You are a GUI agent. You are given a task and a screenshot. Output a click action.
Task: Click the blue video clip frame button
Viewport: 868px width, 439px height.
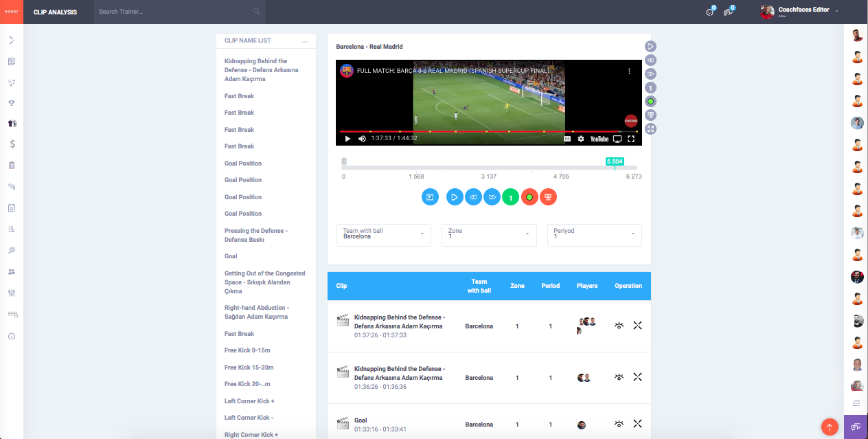point(430,197)
